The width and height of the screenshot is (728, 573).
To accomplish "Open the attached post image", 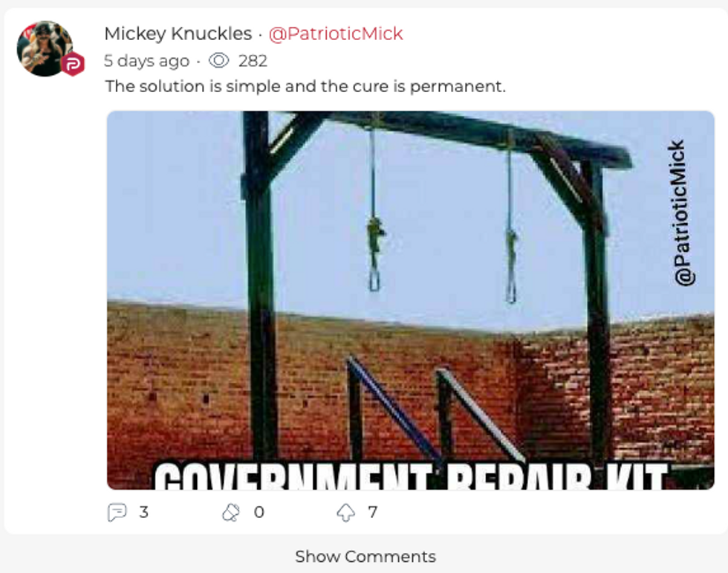I will [410, 300].
